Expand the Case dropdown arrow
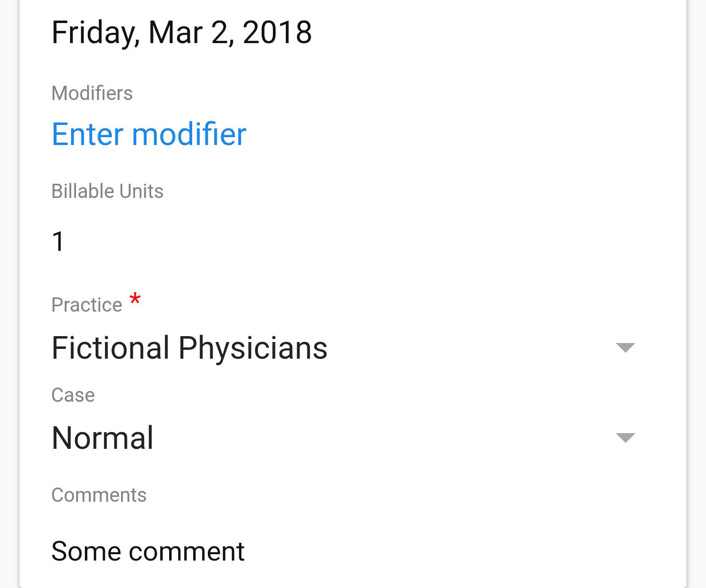The width and height of the screenshot is (706, 588). (x=625, y=438)
